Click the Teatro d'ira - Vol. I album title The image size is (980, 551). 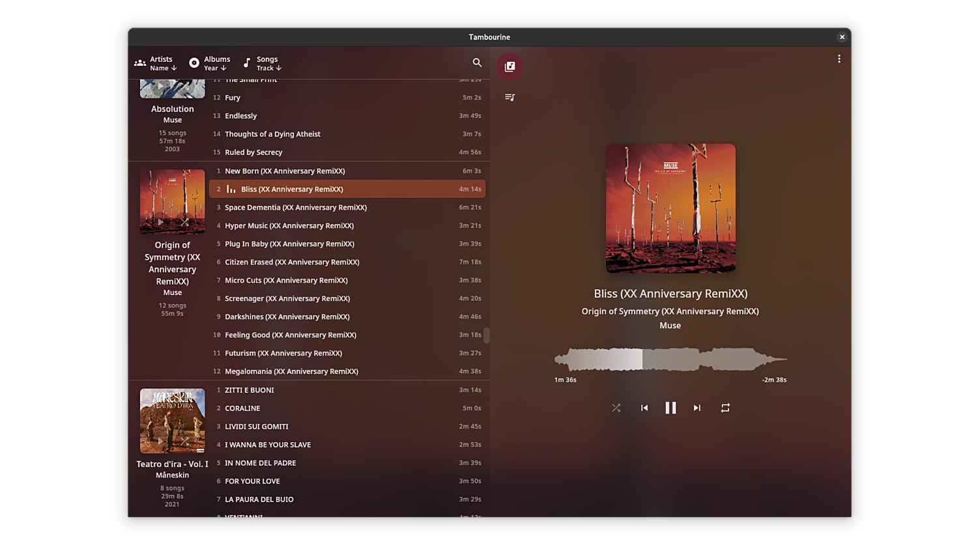[x=172, y=464]
